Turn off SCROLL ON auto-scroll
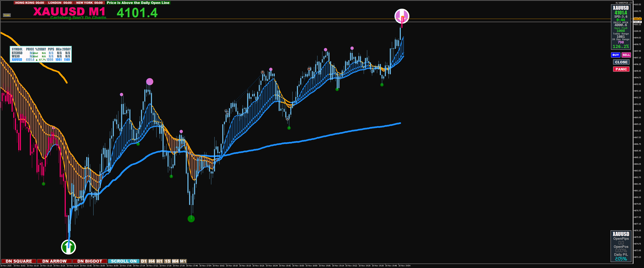The height and width of the screenshot is (268, 644). tap(124, 261)
